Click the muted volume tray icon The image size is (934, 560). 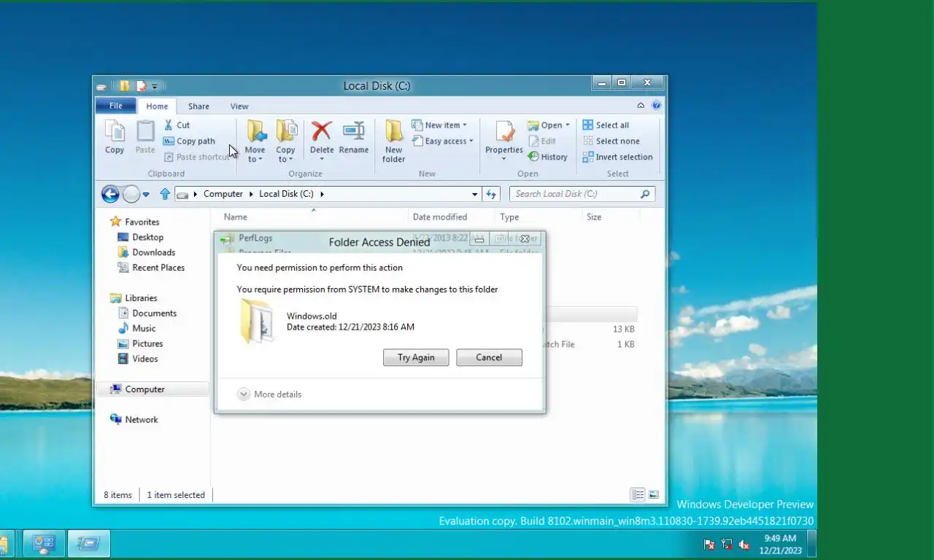[x=744, y=544]
